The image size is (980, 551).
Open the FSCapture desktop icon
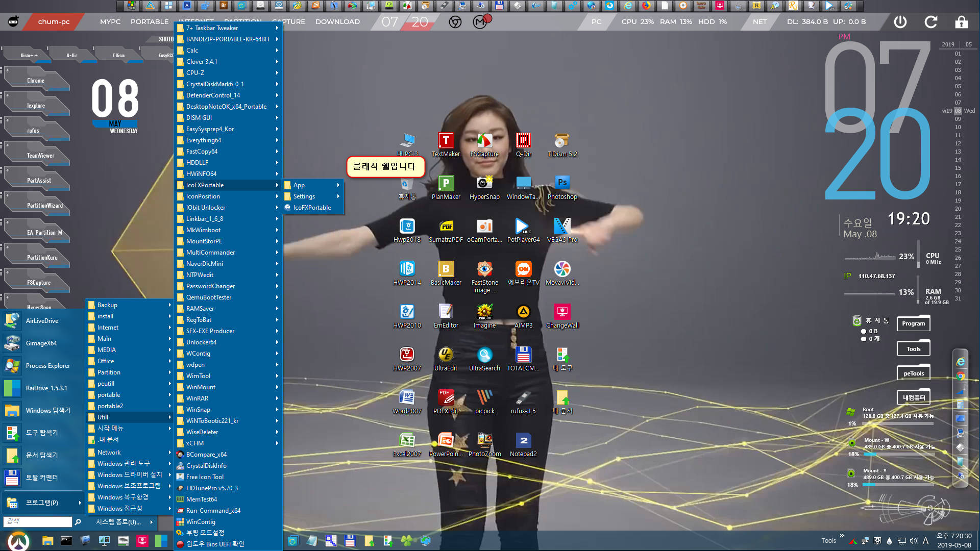(484, 144)
